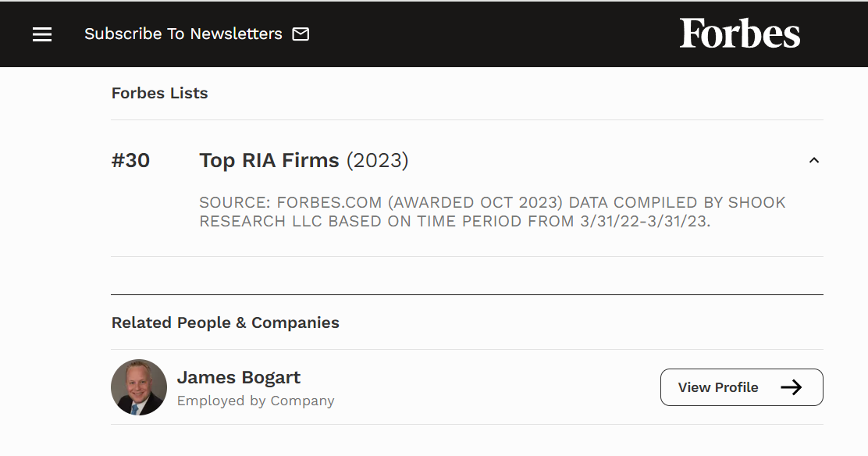Click the Related People & Companies heading
This screenshot has height=456, width=868.
(226, 322)
